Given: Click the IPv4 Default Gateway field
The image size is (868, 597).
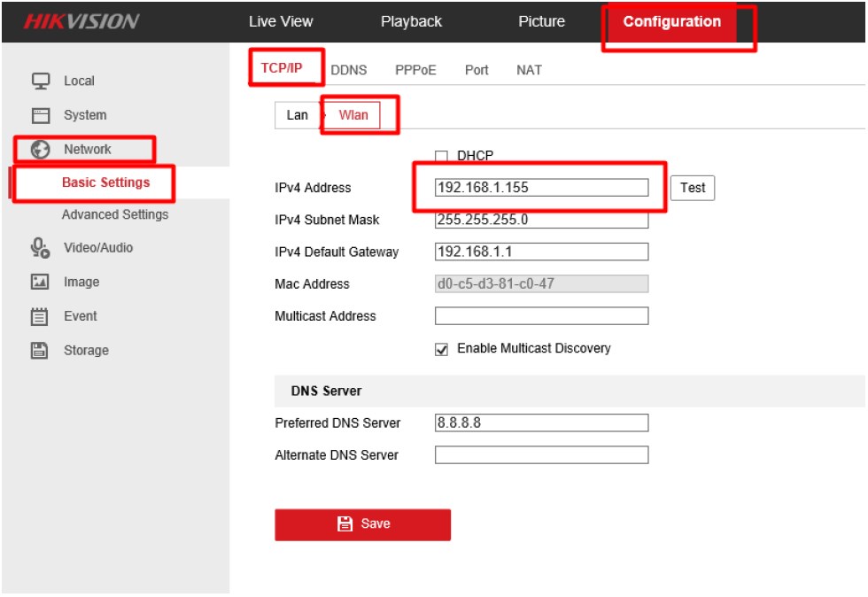Looking at the screenshot, I should point(541,252).
